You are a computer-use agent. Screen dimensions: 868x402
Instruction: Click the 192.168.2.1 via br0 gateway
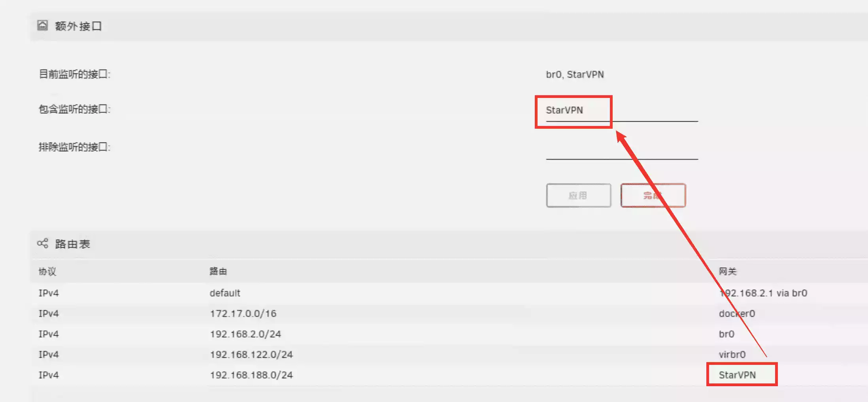click(x=763, y=293)
